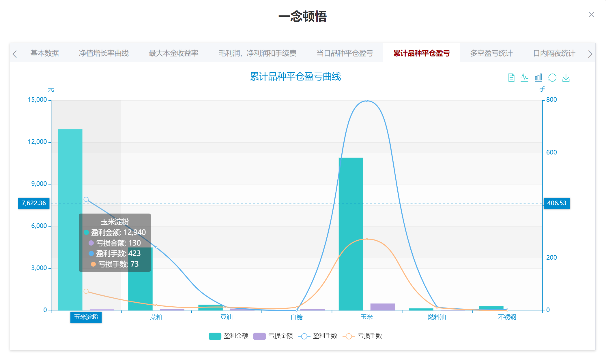
Task: Click the restore chart refresh icon
Action: 552,78
